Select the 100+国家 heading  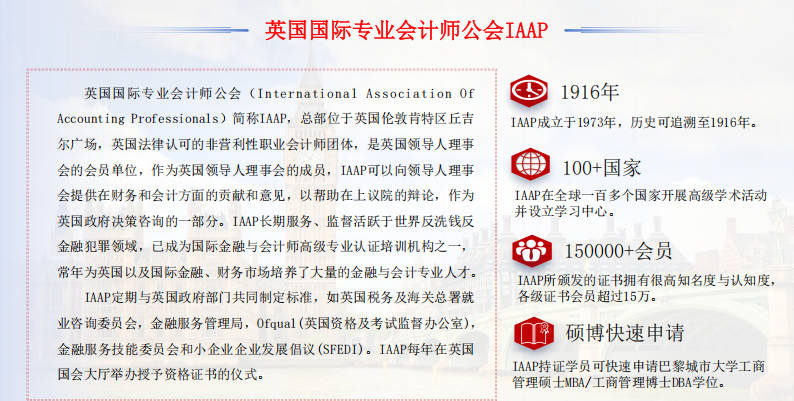tap(601, 165)
